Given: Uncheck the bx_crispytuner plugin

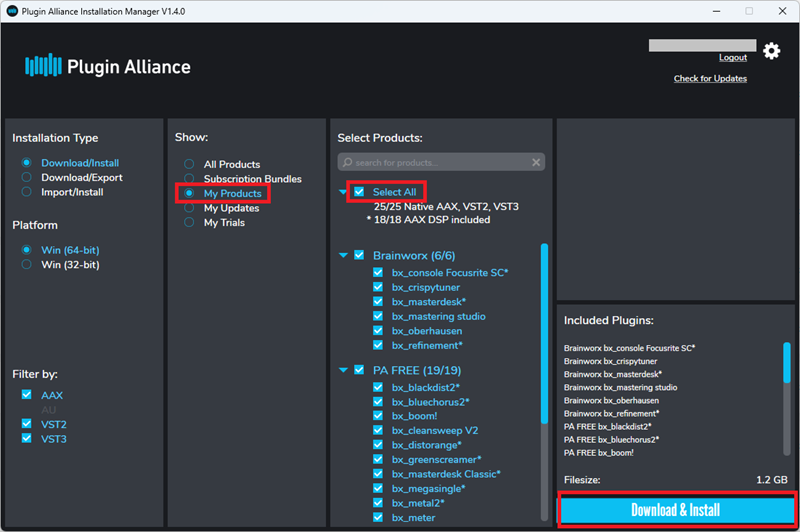Looking at the screenshot, I should 378,287.
